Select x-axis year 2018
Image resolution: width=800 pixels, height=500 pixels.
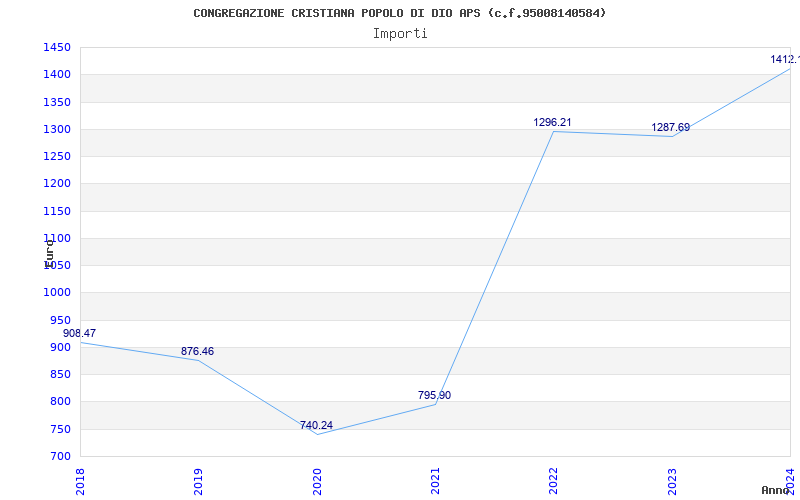pos(80,482)
